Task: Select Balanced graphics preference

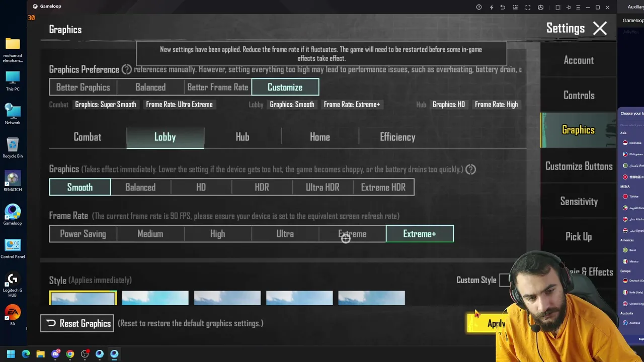Action: (x=150, y=87)
